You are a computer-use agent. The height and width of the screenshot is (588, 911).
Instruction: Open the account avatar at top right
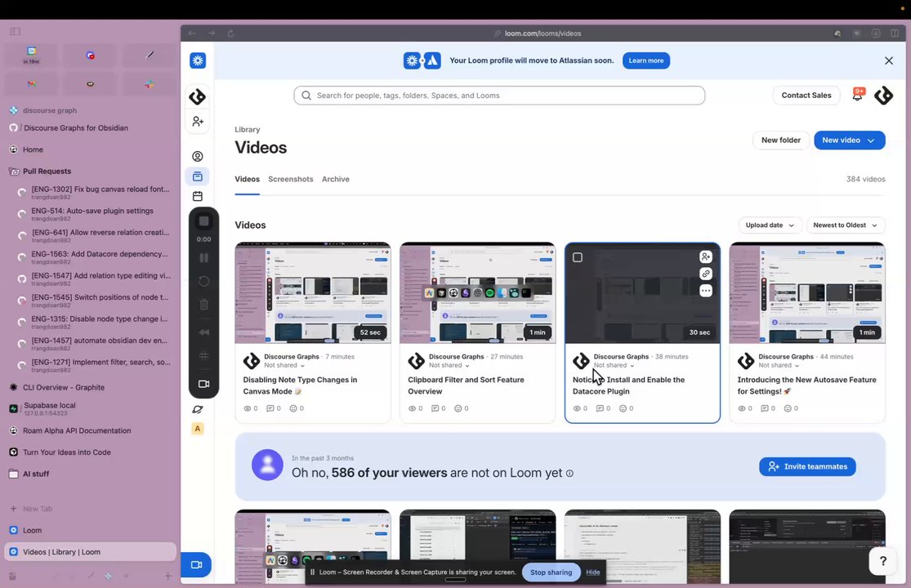[884, 96]
